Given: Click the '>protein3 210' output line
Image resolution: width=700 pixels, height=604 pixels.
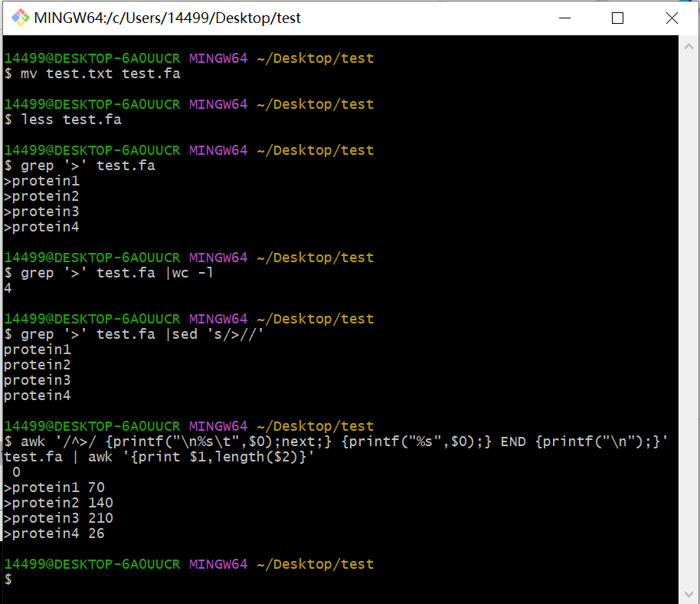Looking at the screenshot, I should [58, 518].
